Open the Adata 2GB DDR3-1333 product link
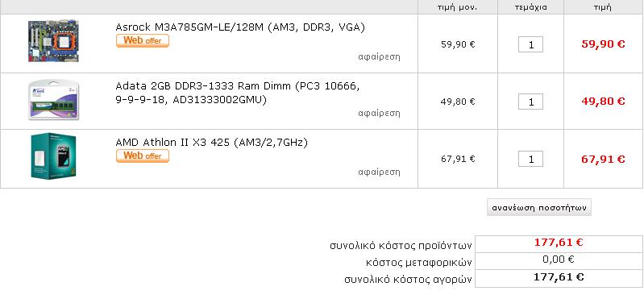 point(238,93)
